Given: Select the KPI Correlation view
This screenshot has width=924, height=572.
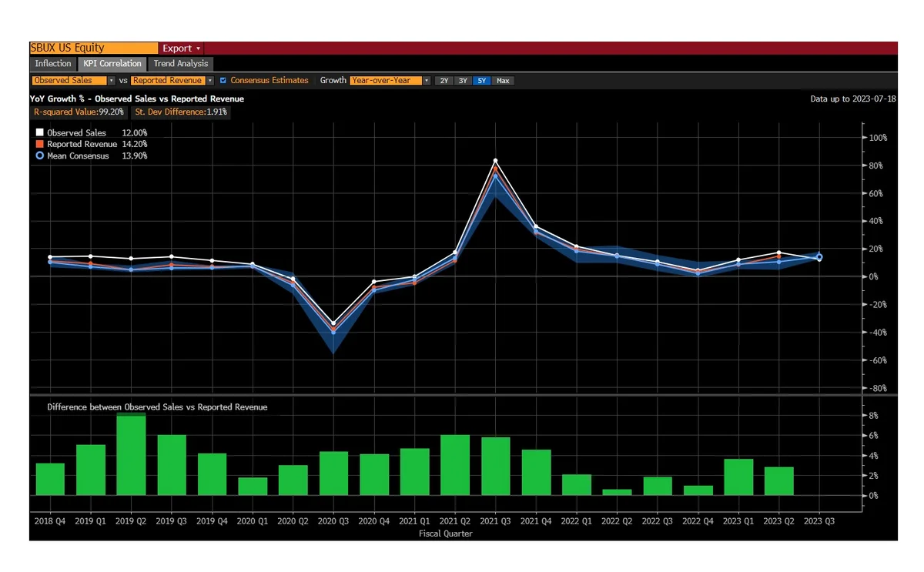Looking at the screenshot, I should [x=112, y=64].
